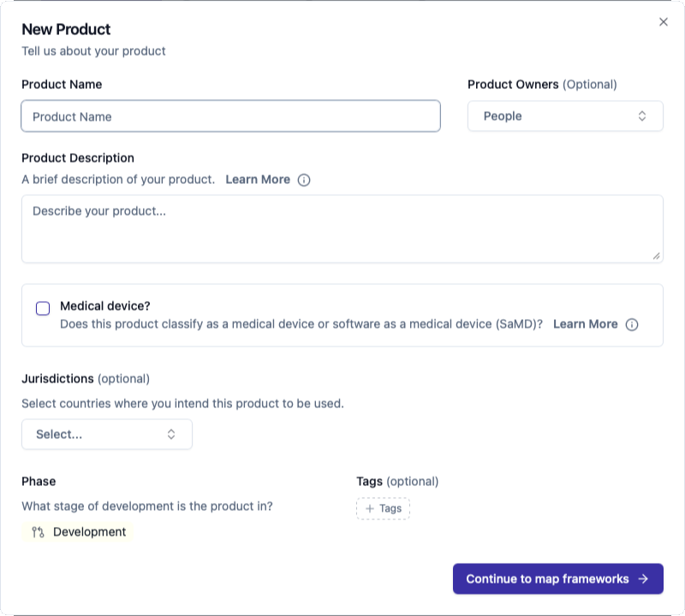The width and height of the screenshot is (685, 616).
Task: Click the Medical device? label text
Action: [105, 306]
